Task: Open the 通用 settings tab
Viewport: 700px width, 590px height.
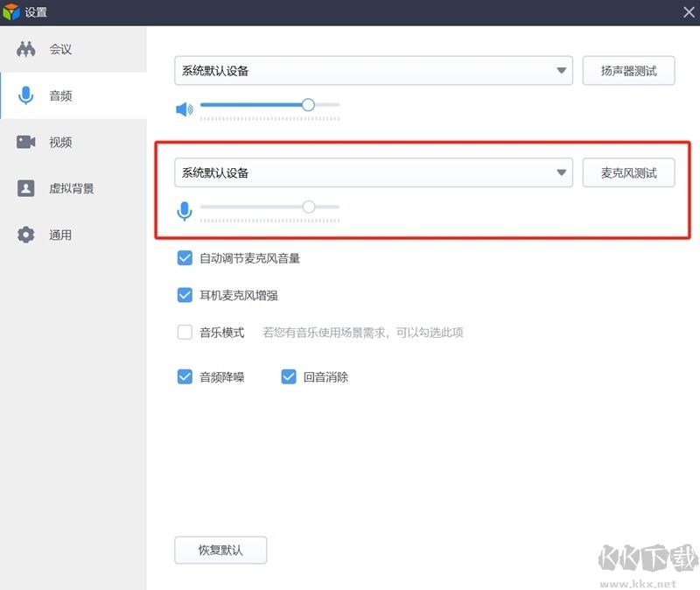Action: click(x=59, y=234)
